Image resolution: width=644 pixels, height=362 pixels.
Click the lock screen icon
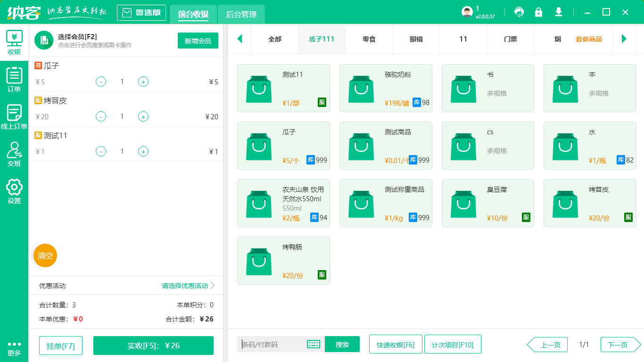(x=538, y=12)
